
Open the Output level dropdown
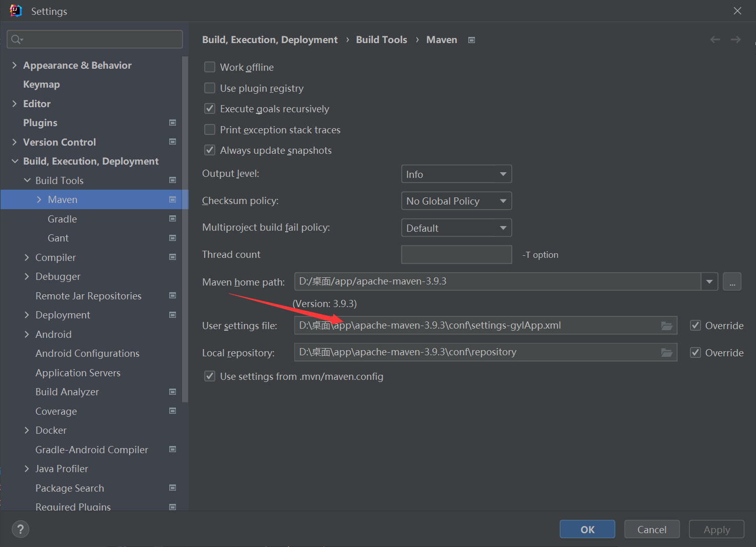click(456, 174)
